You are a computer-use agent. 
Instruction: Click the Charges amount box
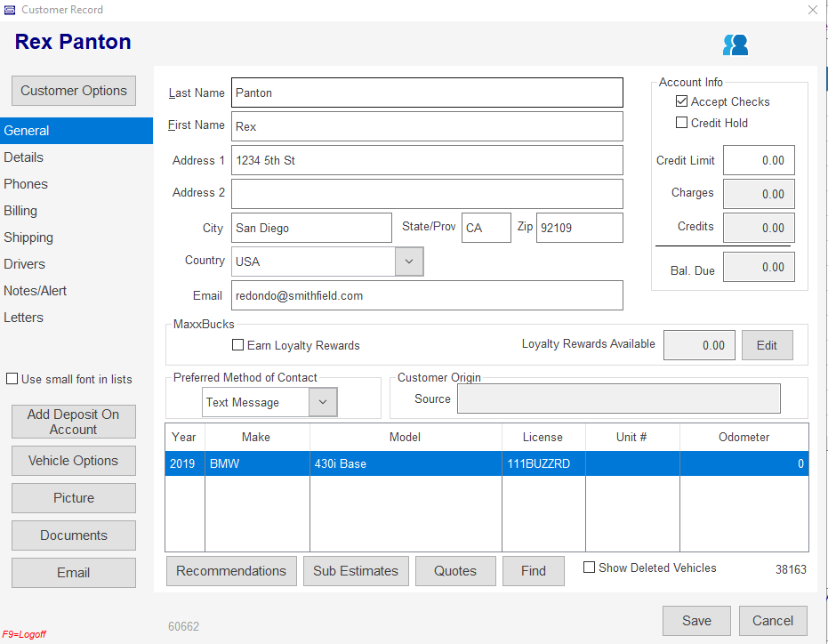pyautogui.click(x=759, y=194)
